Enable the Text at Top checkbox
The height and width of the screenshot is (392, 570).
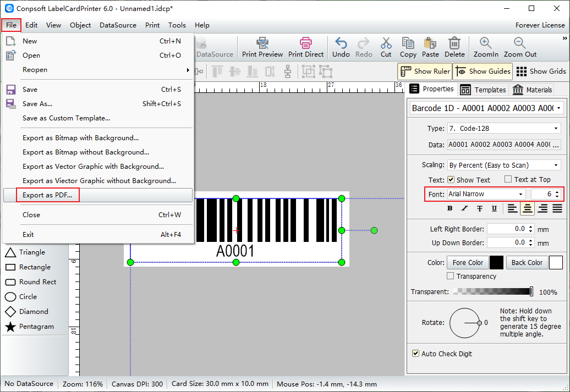(x=508, y=179)
